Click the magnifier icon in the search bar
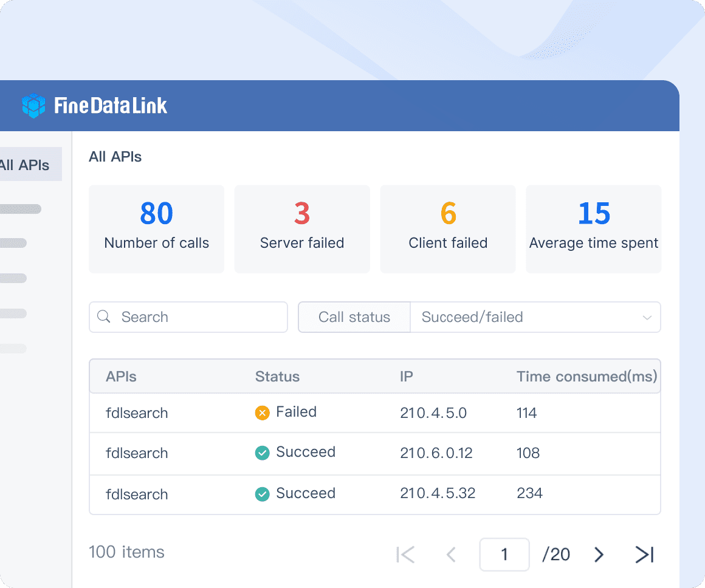The image size is (705, 588). [x=103, y=316]
